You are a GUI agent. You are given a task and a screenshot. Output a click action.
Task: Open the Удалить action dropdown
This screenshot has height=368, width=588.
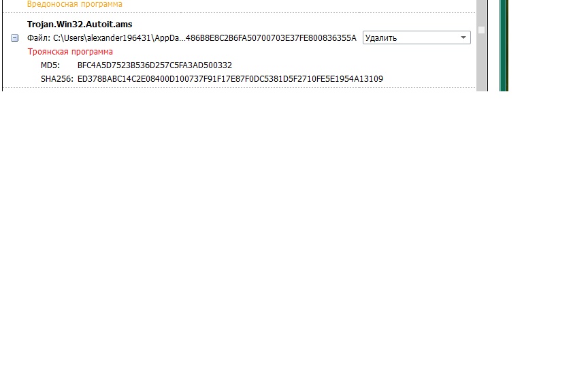pyautogui.click(x=416, y=37)
